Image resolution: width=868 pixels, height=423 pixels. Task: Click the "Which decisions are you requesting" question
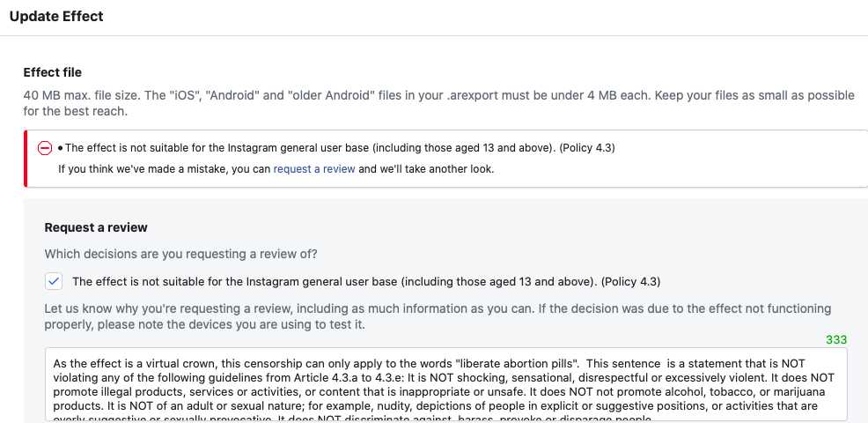pos(181,255)
